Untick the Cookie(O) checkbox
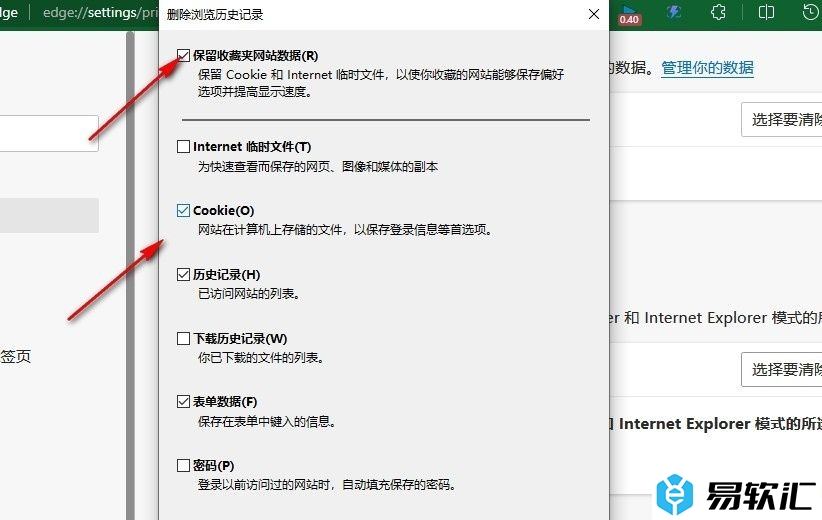Screen dimensions: 822x520 point(183,210)
